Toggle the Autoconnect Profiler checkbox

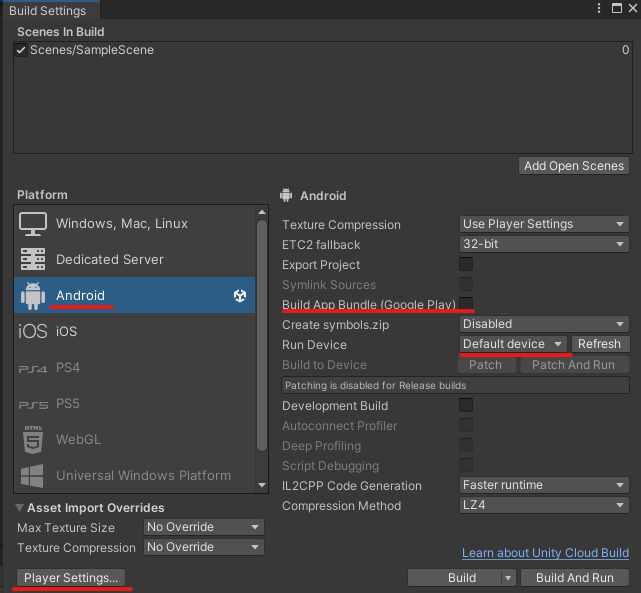click(466, 425)
